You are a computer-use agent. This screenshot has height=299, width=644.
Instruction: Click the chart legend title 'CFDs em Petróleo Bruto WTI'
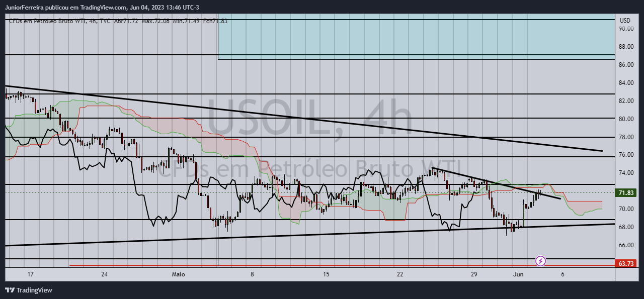click(46, 21)
